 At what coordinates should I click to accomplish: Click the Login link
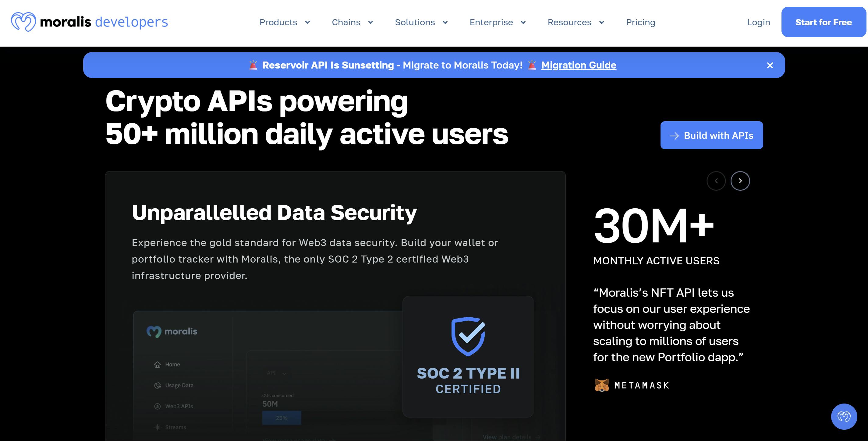click(x=758, y=22)
